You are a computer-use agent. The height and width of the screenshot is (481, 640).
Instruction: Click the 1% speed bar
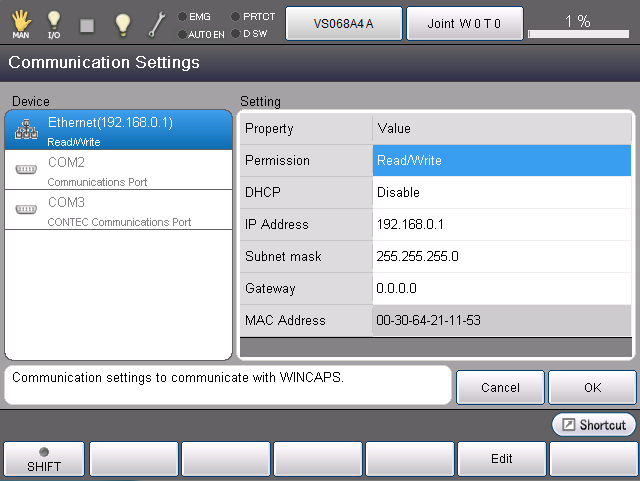tap(577, 25)
